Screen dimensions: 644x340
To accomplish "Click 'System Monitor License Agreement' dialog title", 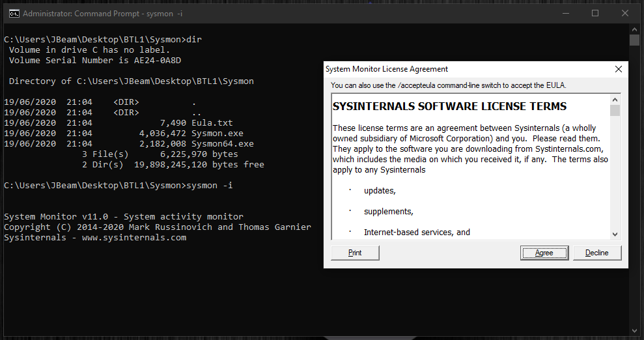I will pyautogui.click(x=387, y=69).
